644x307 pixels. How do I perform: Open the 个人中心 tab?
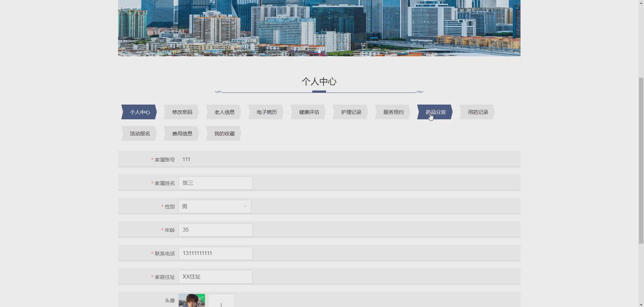point(139,112)
